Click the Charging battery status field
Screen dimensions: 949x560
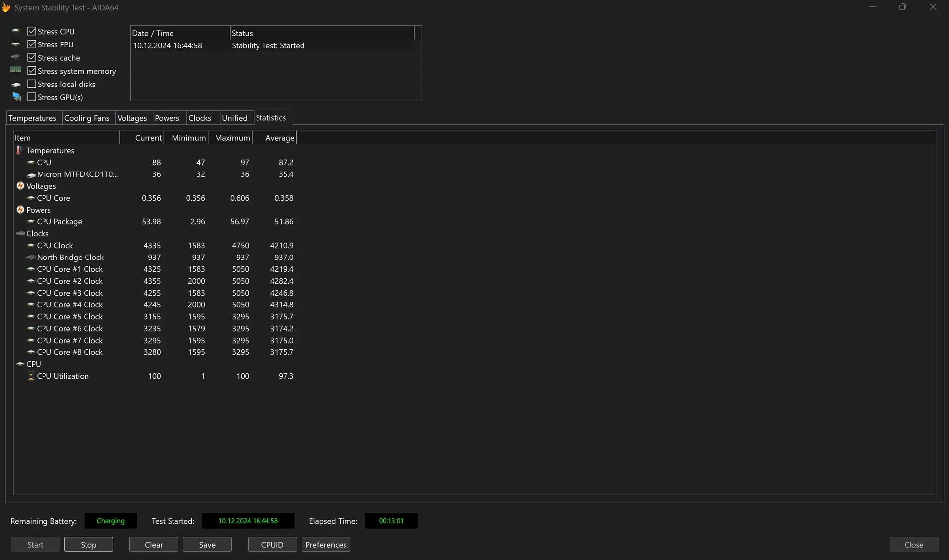pyautogui.click(x=111, y=521)
